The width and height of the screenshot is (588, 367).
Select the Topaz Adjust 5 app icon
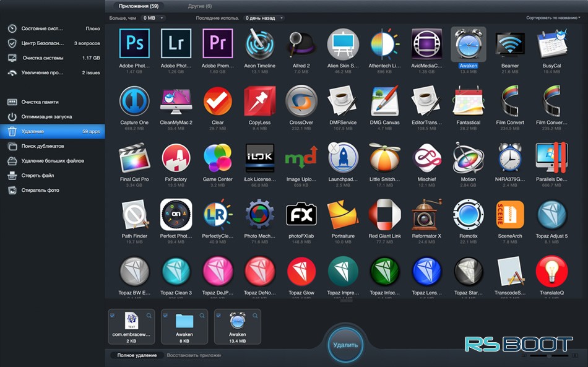(x=551, y=215)
